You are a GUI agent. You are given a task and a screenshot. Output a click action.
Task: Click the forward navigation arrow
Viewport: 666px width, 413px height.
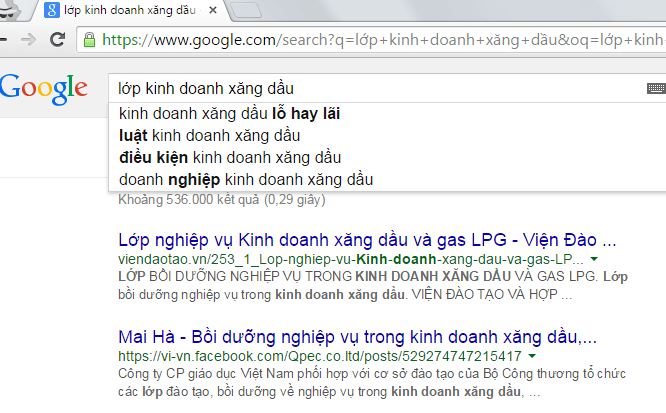28,40
